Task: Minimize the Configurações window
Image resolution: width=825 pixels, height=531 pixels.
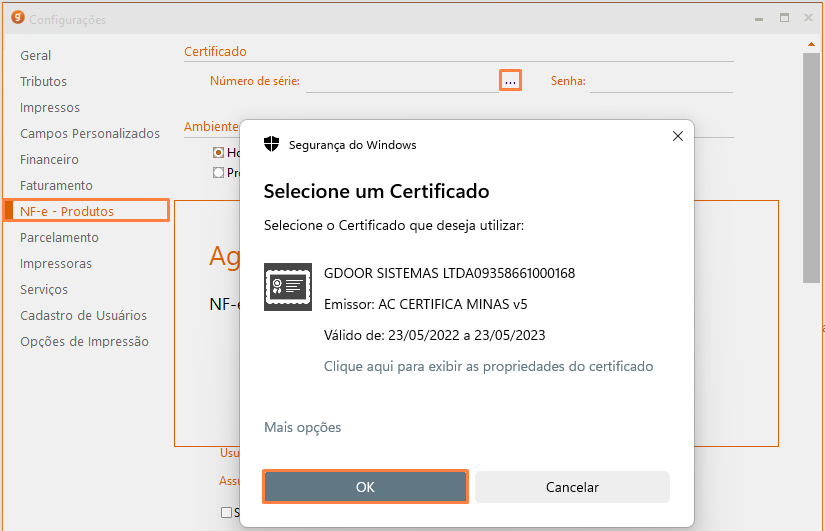Action: (x=759, y=18)
